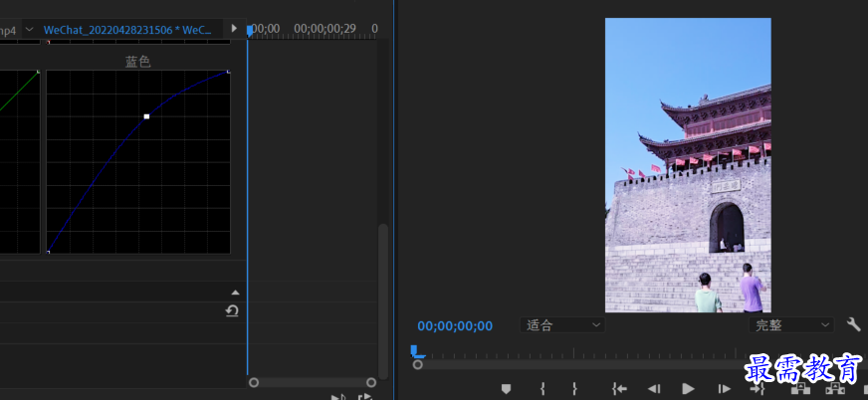Viewport: 868px width, 400px height.
Task: Click the video preview in Program Monitor
Action: (x=688, y=165)
